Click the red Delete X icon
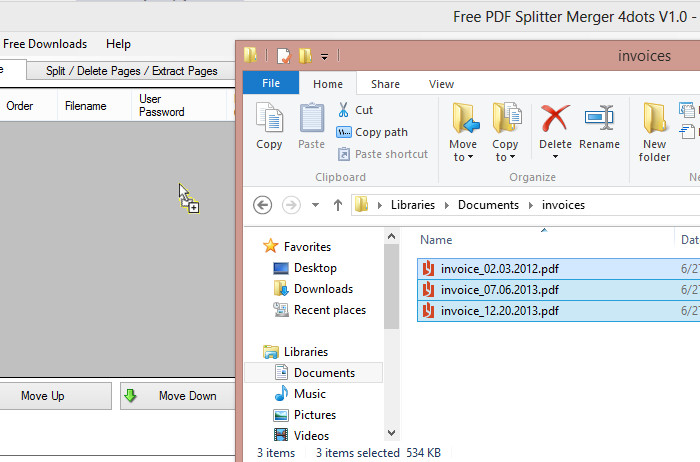The height and width of the screenshot is (462, 700). pos(555,118)
